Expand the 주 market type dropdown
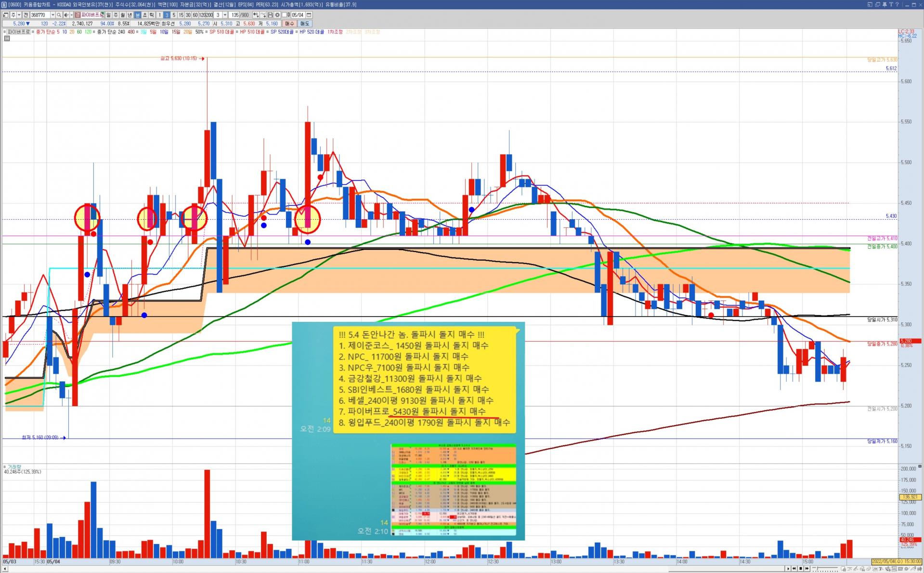The width and height of the screenshot is (924, 573). (19, 15)
